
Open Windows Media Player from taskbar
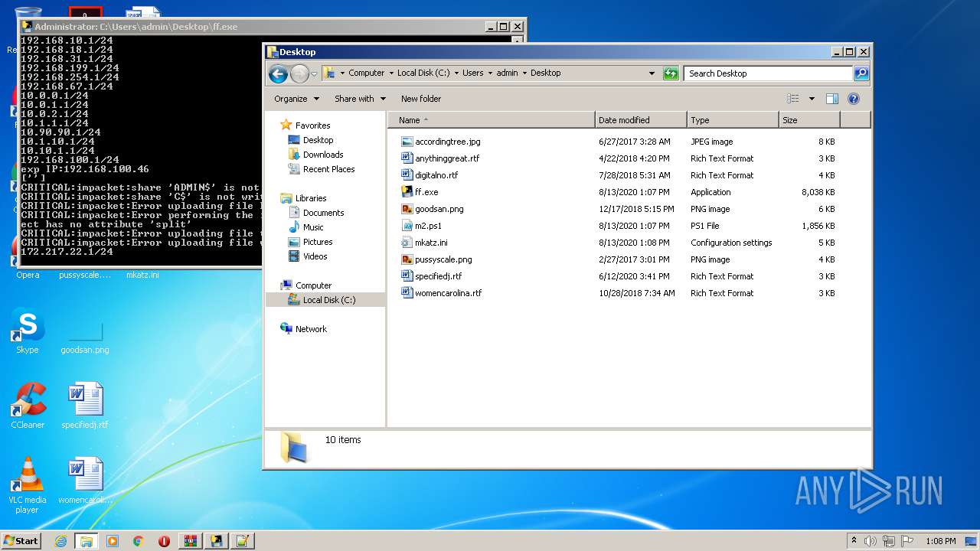click(113, 541)
